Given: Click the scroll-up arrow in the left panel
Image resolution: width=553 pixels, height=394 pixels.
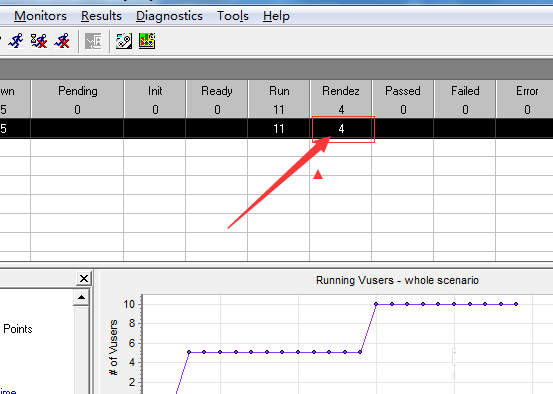Looking at the screenshot, I should pos(81,297).
